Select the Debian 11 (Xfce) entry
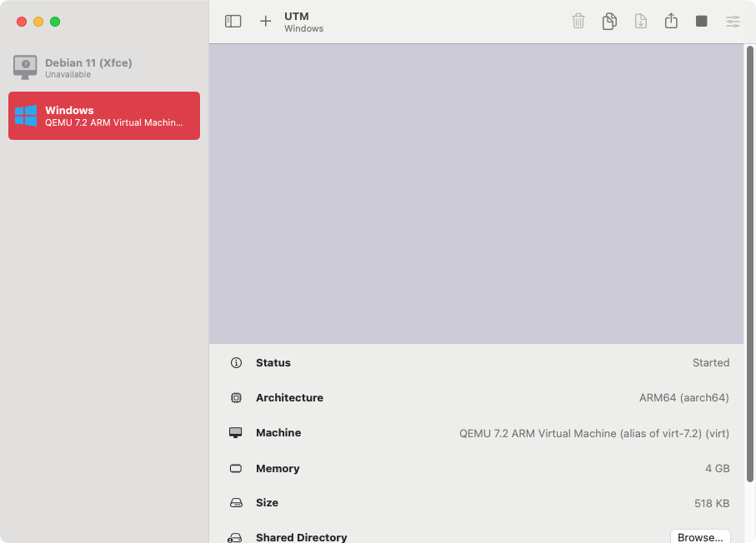The width and height of the screenshot is (756, 543). [x=104, y=68]
